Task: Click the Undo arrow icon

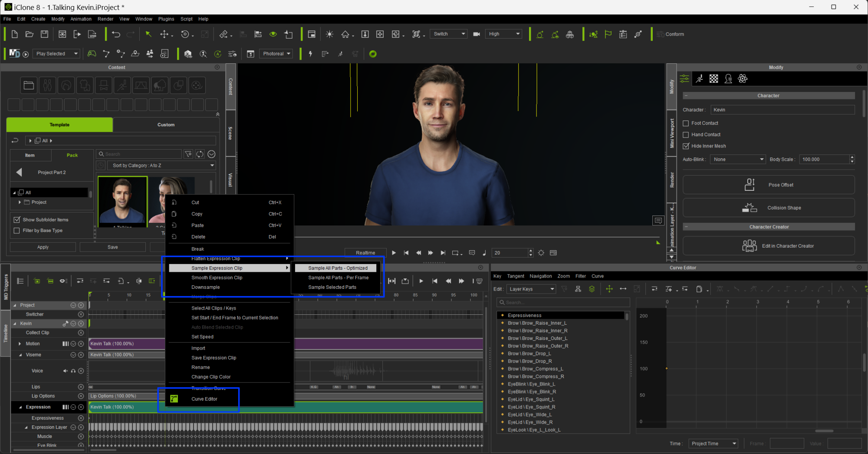Action: click(x=116, y=34)
